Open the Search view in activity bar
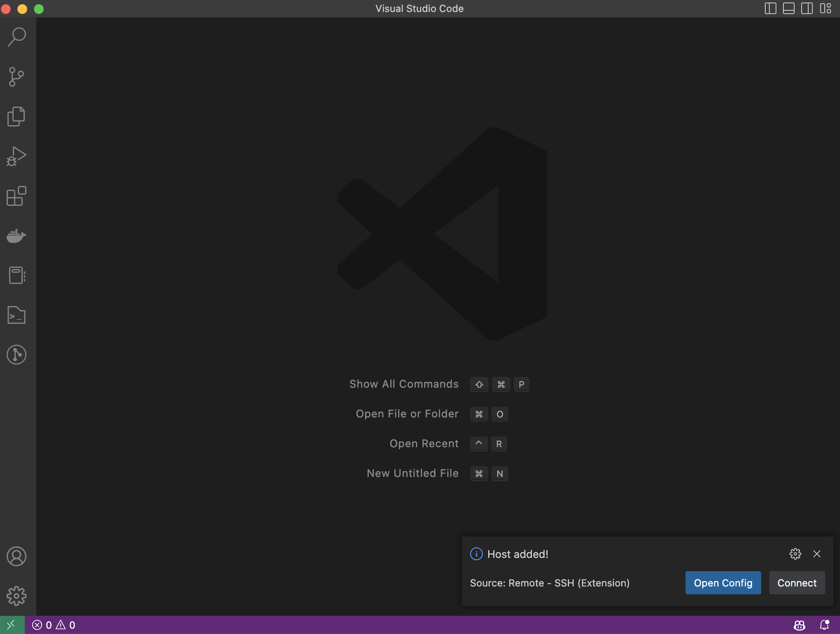The width and height of the screenshot is (840, 634). tap(17, 37)
